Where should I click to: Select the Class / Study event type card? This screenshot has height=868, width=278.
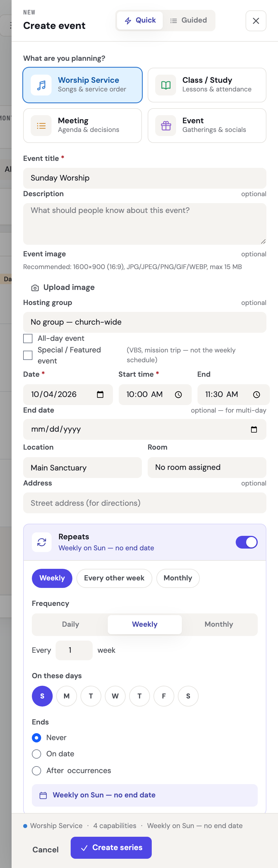(x=207, y=85)
